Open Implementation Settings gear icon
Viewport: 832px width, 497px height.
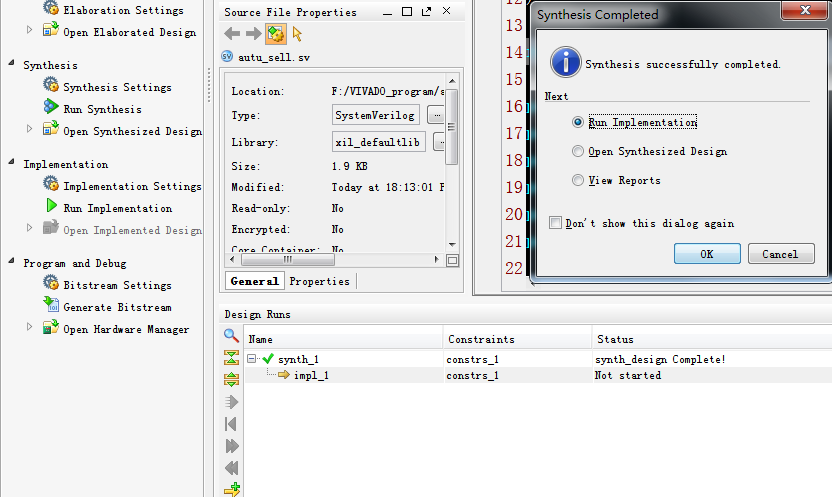pyautogui.click(x=51, y=184)
